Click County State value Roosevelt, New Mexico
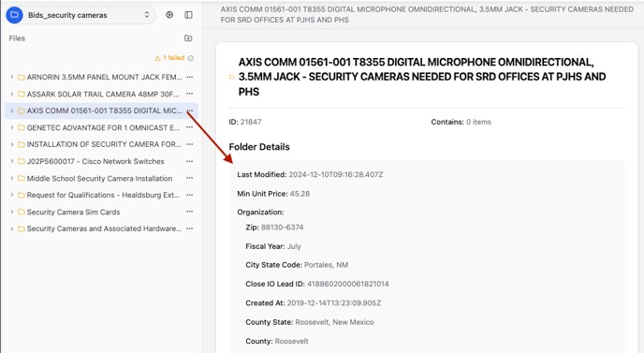The width and height of the screenshot is (644, 353). 334,322
